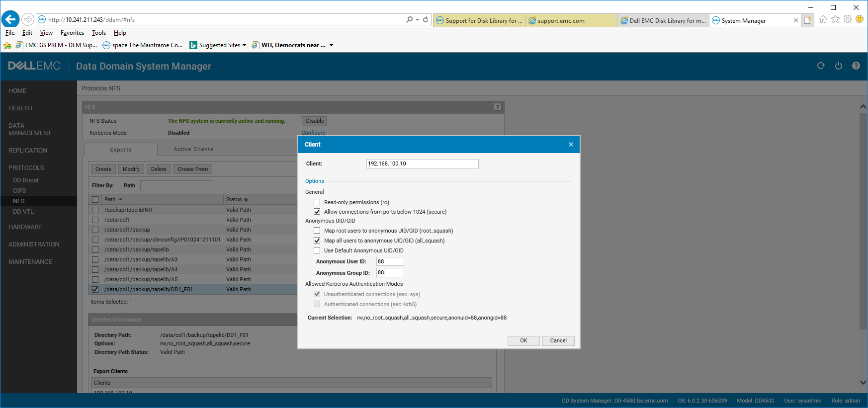The height and width of the screenshot is (408, 868).
Task: Disable the NFS service
Action: (315, 121)
